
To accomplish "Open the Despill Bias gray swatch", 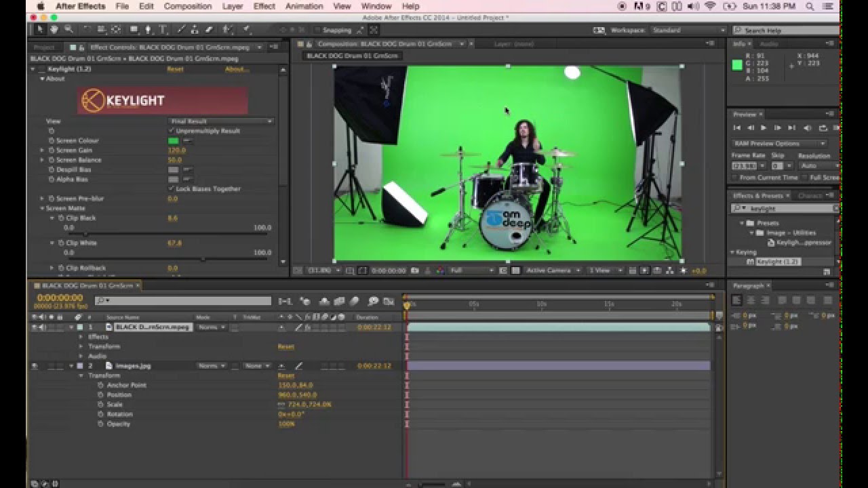I will coord(174,169).
